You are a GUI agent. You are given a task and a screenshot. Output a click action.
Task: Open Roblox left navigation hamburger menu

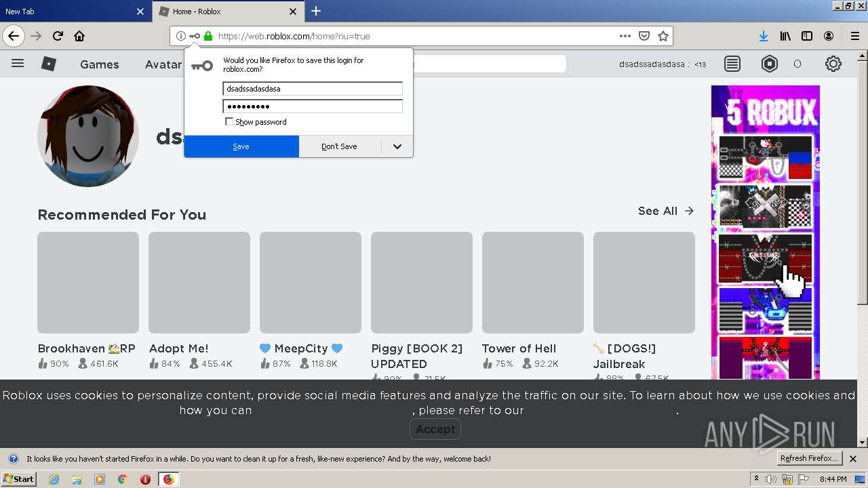[18, 64]
